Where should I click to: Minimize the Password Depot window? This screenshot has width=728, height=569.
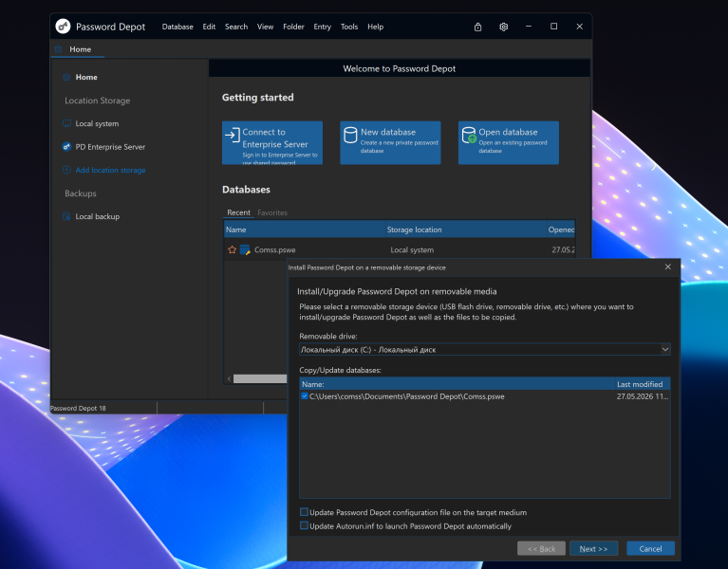click(529, 27)
